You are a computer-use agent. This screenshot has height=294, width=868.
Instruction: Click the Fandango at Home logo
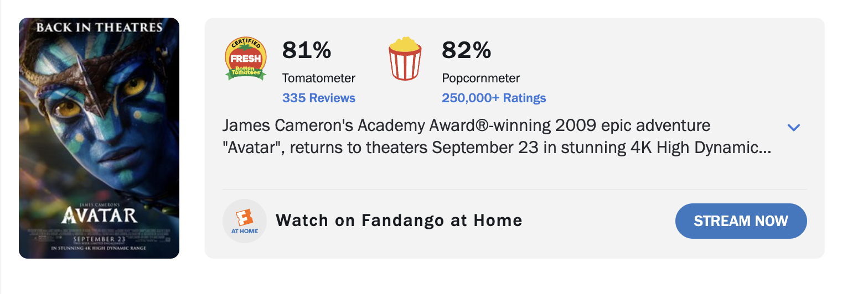(245, 221)
